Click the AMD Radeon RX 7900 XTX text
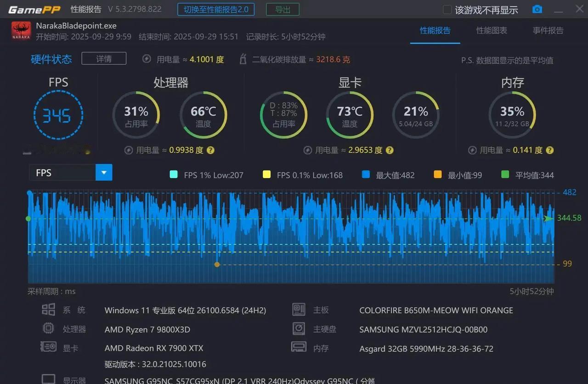 (x=154, y=348)
